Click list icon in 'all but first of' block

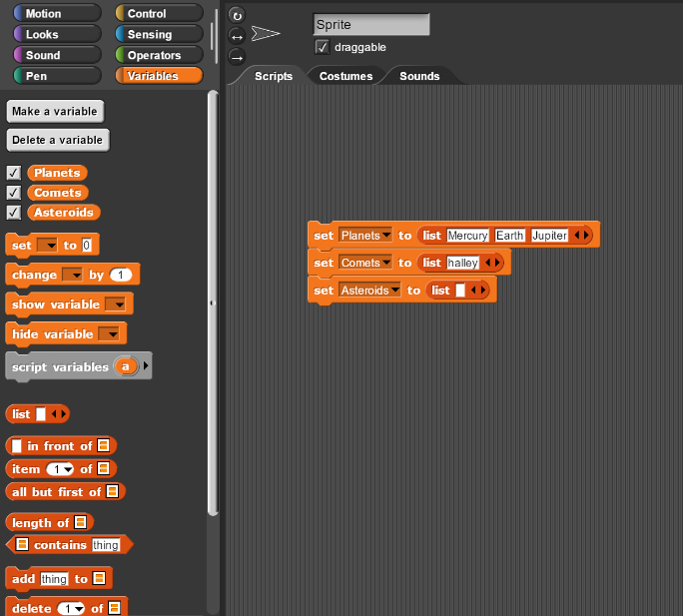pos(113,491)
